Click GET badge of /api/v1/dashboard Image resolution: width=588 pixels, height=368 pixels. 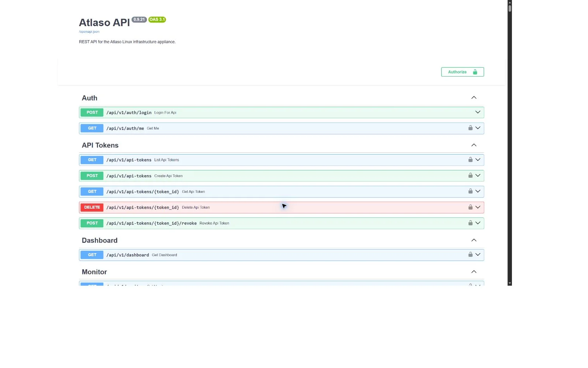[92, 255]
